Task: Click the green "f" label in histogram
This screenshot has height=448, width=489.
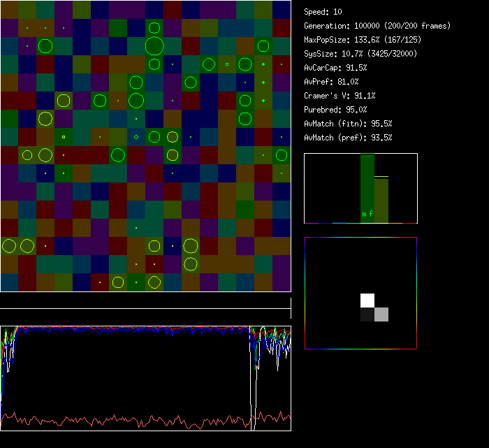Action: click(x=371, y=214)
